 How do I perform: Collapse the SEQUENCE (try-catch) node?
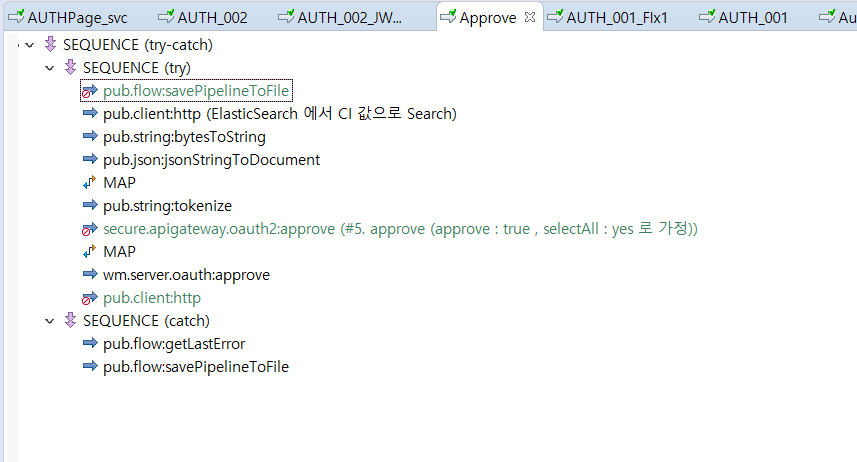point(31,45)
